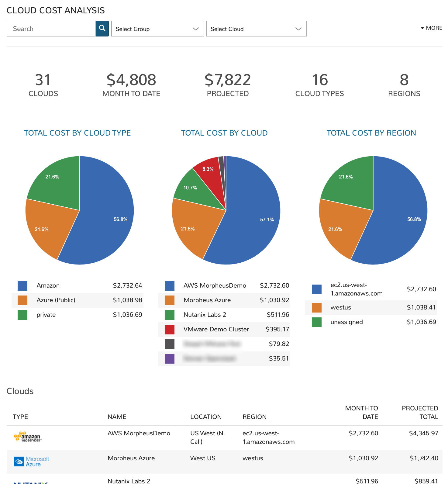
Task: Click the green unassigned region swatch
Action: 317,322
